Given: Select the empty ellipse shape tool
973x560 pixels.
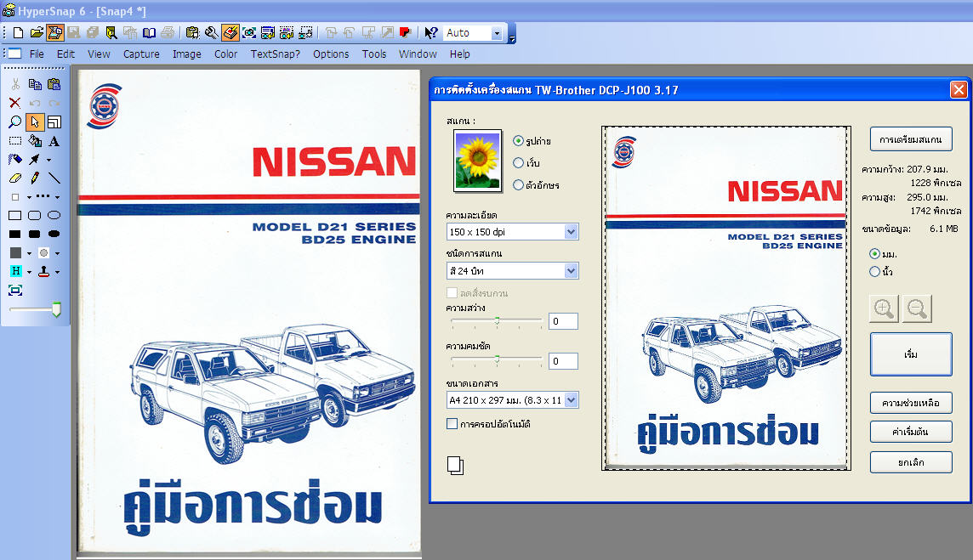Looking at the screenshot, I should point(54,215).
